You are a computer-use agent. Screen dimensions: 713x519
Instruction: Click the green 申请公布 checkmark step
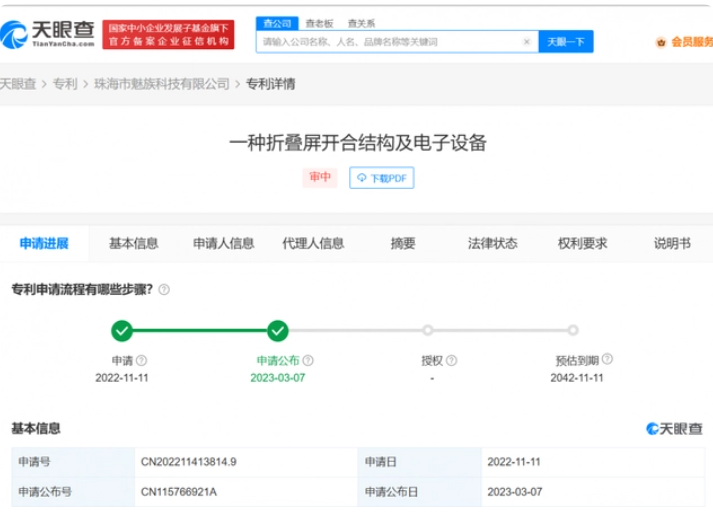click(x=278, y=331)
